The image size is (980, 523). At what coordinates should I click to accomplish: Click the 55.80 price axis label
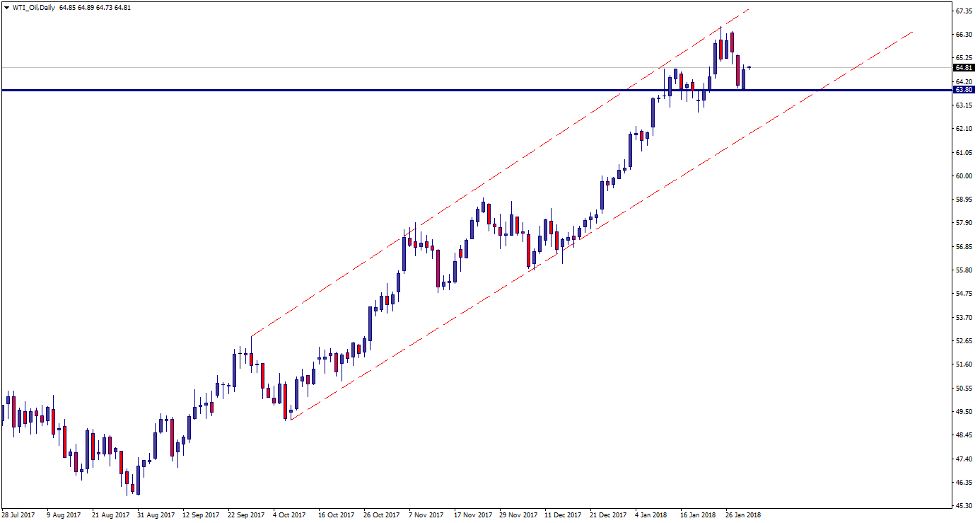coord(962,270)
